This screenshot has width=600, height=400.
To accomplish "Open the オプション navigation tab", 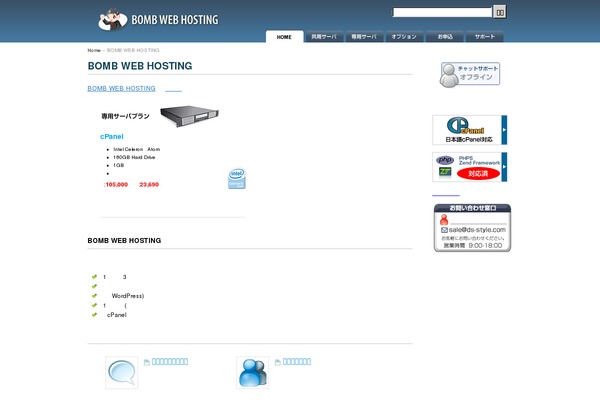I will [x=404, y=37].
